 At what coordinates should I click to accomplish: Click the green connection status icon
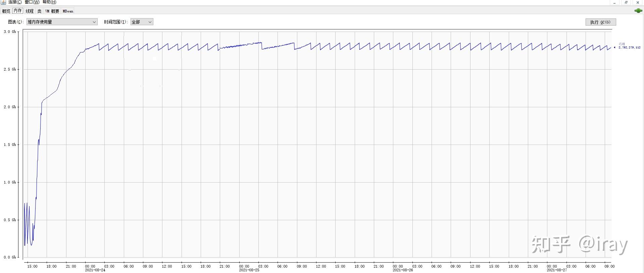(638, 11)
